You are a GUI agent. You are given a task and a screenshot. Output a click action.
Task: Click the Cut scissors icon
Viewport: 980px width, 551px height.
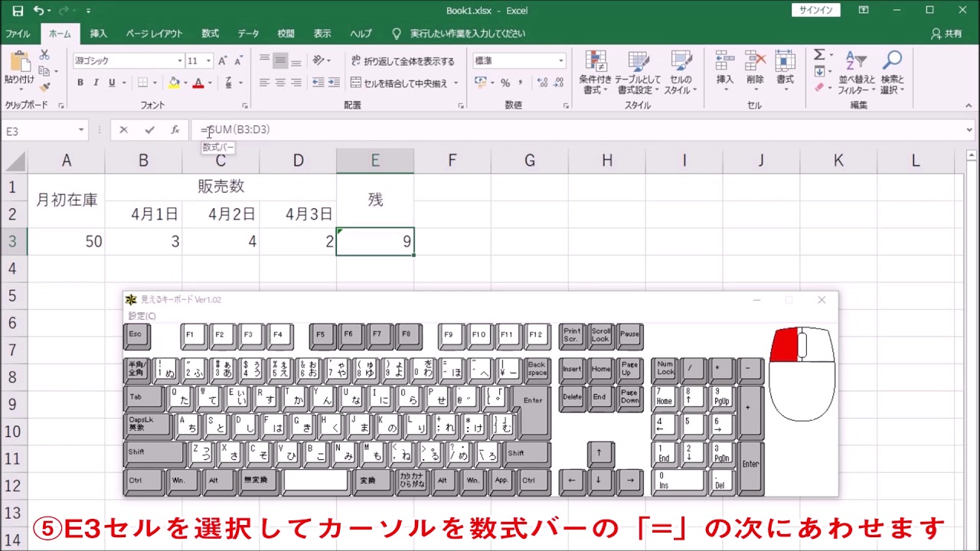pos(44,55)
